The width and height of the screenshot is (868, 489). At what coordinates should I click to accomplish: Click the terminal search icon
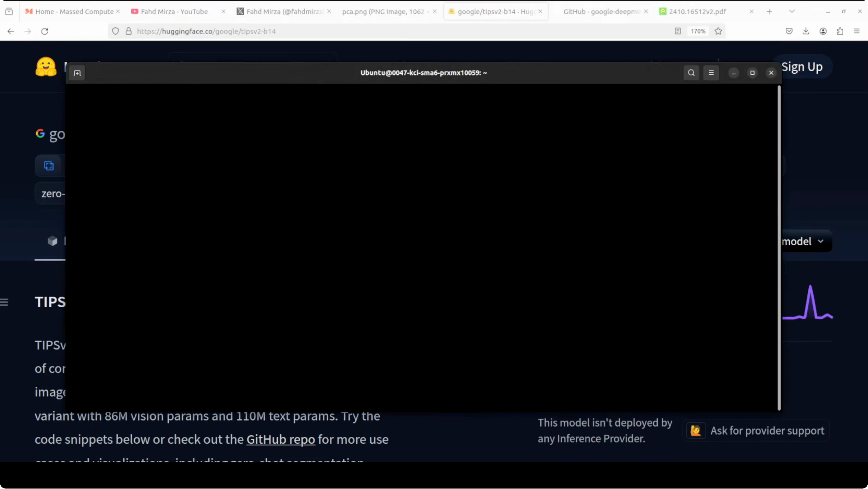[691, 73]
